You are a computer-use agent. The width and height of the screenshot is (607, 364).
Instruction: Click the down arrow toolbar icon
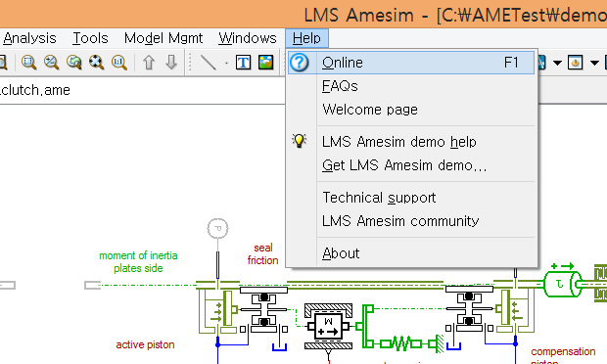[171, 63]
